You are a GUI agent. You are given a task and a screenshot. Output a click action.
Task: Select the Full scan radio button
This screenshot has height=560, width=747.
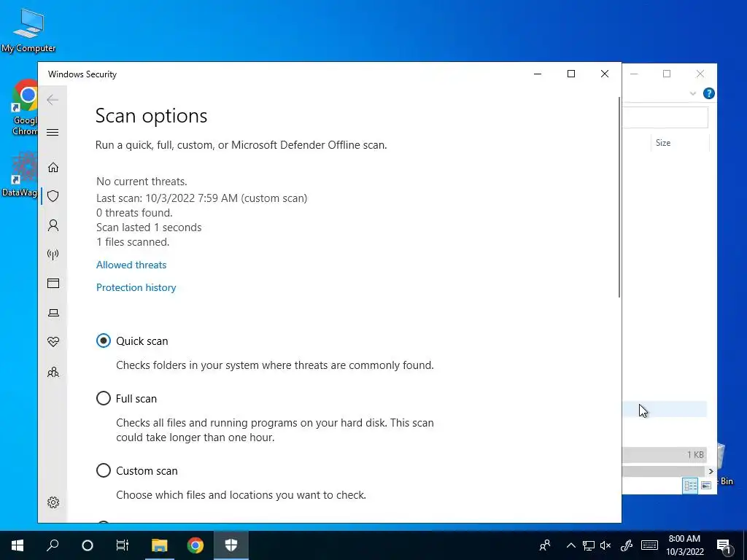click(x=104, y=398)
